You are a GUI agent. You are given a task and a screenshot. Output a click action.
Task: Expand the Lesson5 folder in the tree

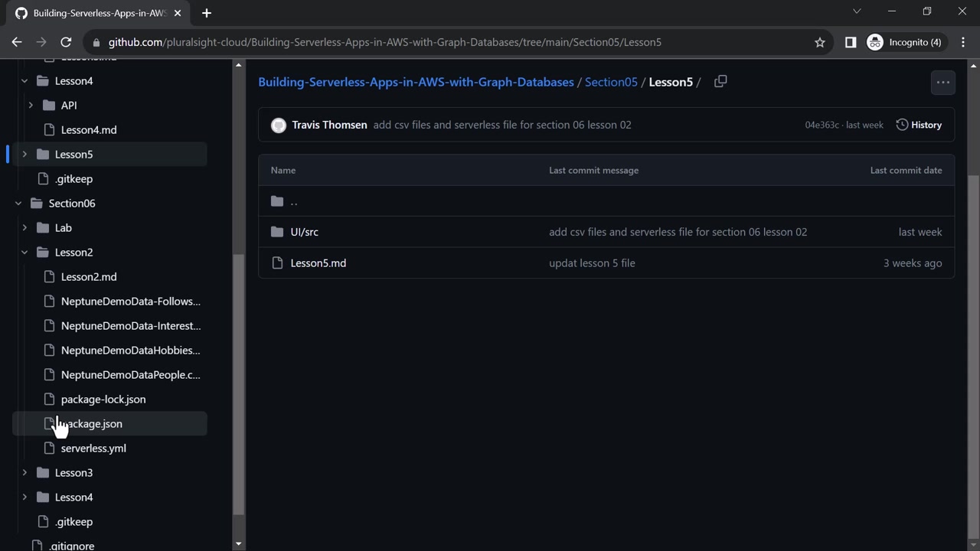click(24, 155)
